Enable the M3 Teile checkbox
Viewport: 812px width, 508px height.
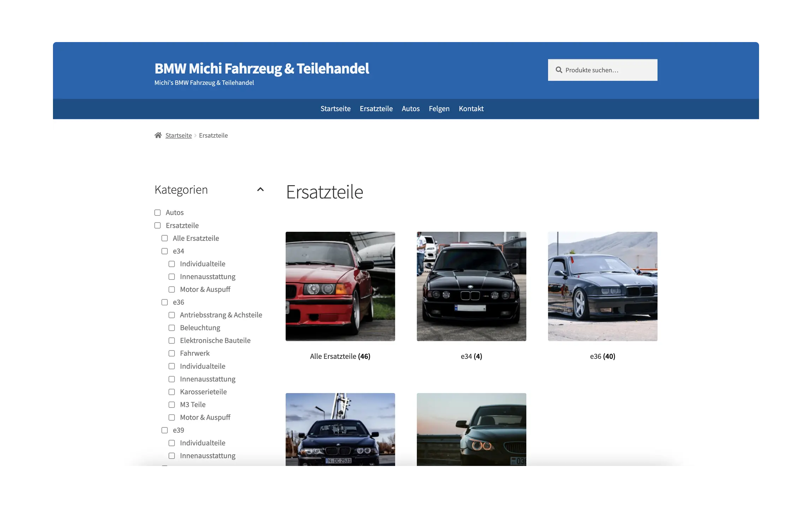click(172, 404)
